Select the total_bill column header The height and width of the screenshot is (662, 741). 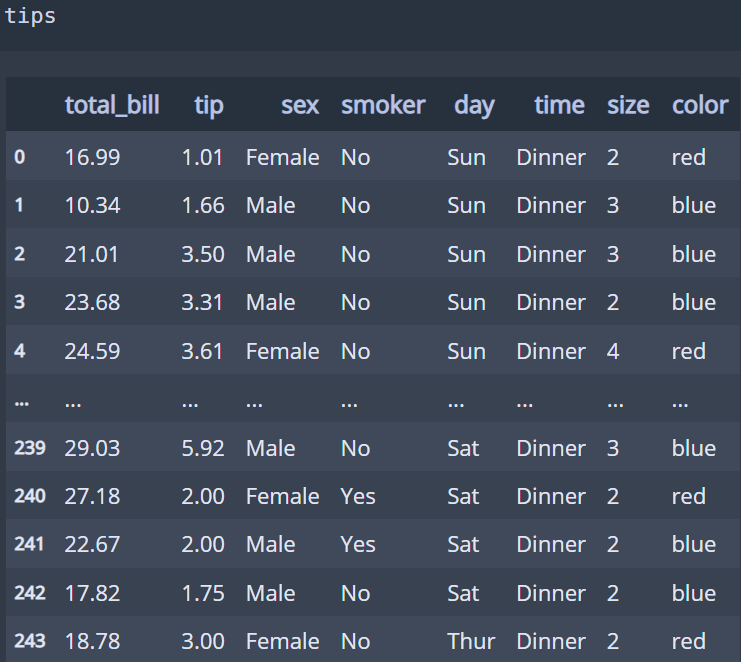coord(112,105)
